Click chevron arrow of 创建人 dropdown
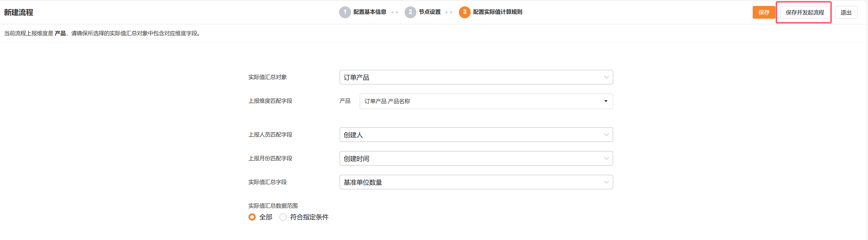The image size is (868, 240). [606, 135]
